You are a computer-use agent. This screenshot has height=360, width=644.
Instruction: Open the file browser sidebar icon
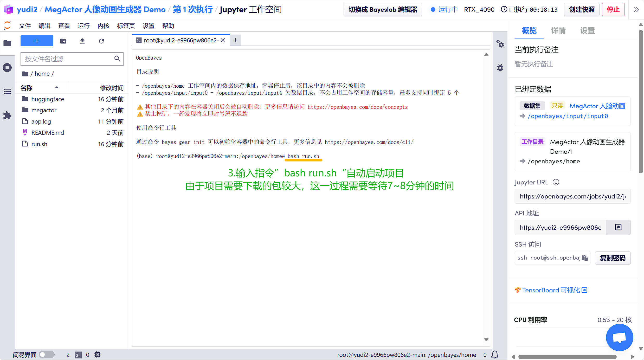(x=7, y=43)
